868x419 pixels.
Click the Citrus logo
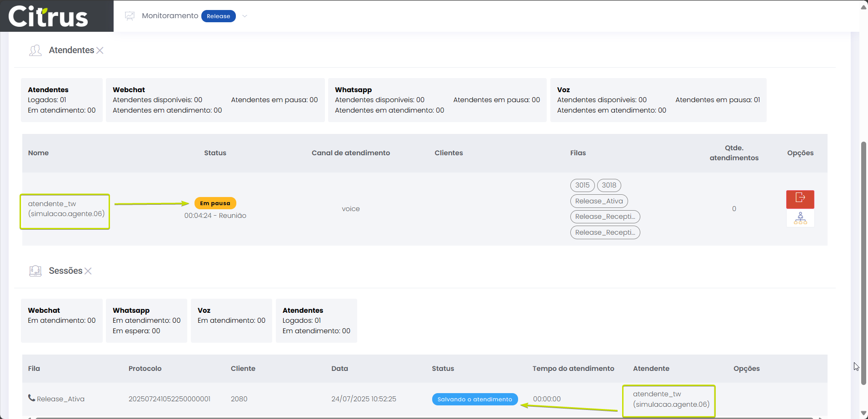click(48, 17)
